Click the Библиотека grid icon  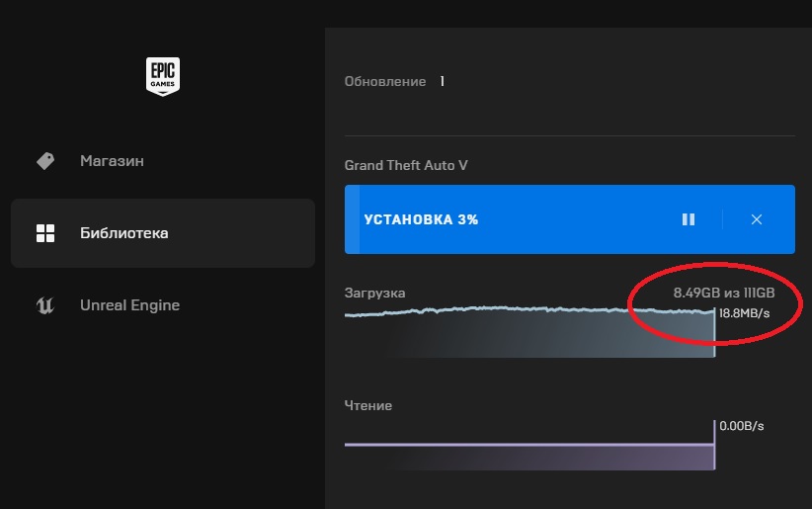tap(45, 233)
